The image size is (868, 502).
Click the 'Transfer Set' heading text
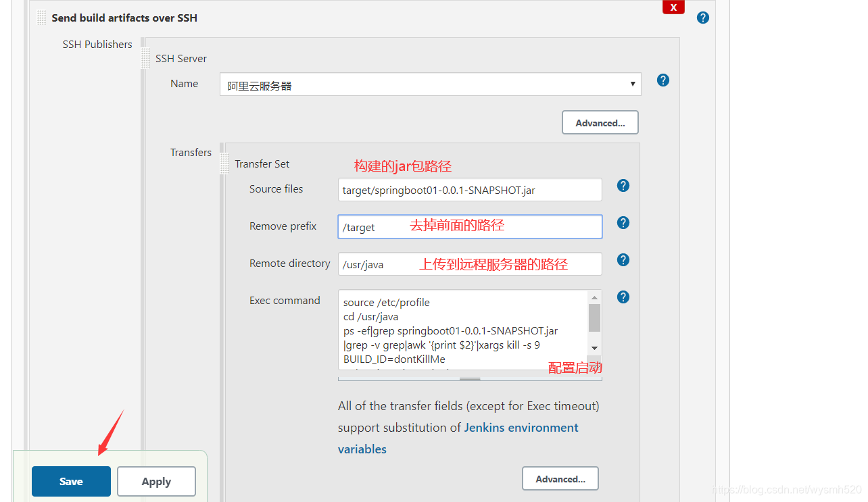coord(262,164)
